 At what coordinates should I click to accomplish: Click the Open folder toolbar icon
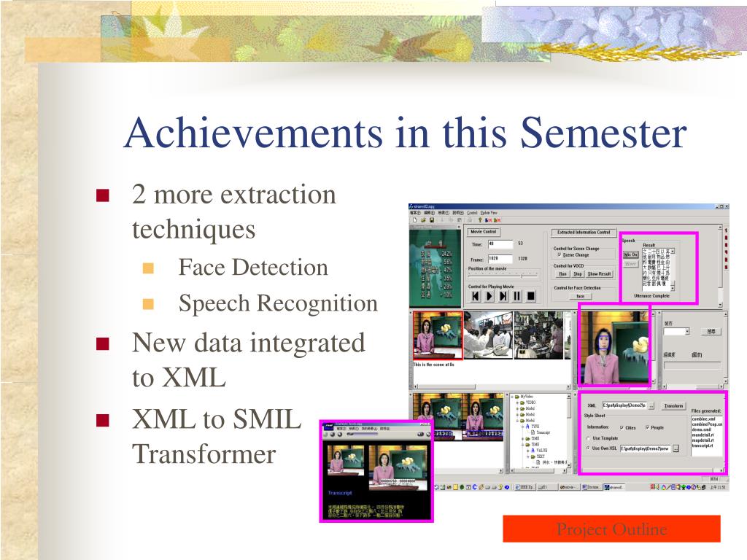[423, 220]
